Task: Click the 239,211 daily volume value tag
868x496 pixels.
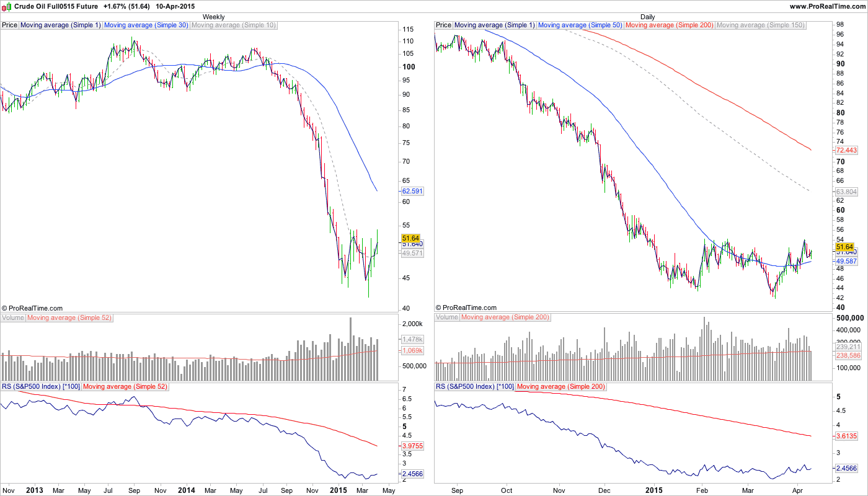Action: 848,347
